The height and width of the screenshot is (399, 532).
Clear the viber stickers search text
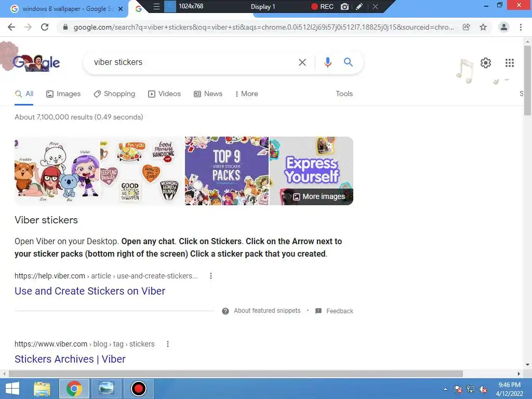302,62
